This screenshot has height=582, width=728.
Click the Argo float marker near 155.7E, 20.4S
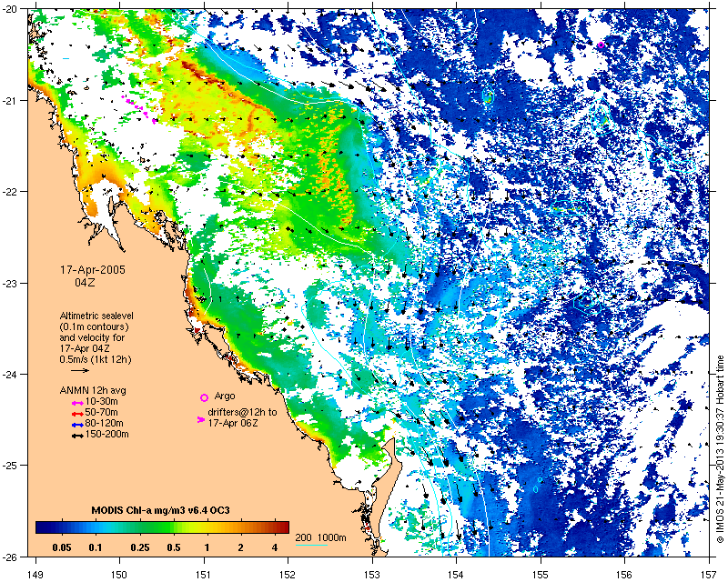(601, 45)
